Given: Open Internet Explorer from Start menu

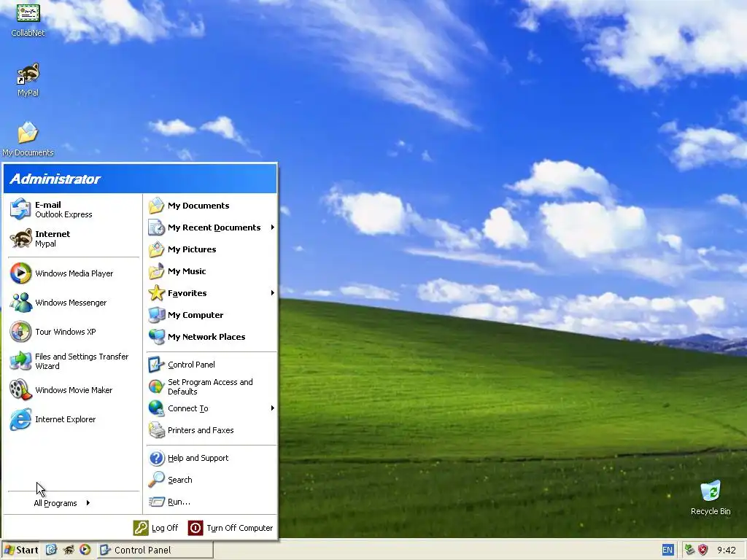Looking at the screenshot, I should [x=74, y=419].
